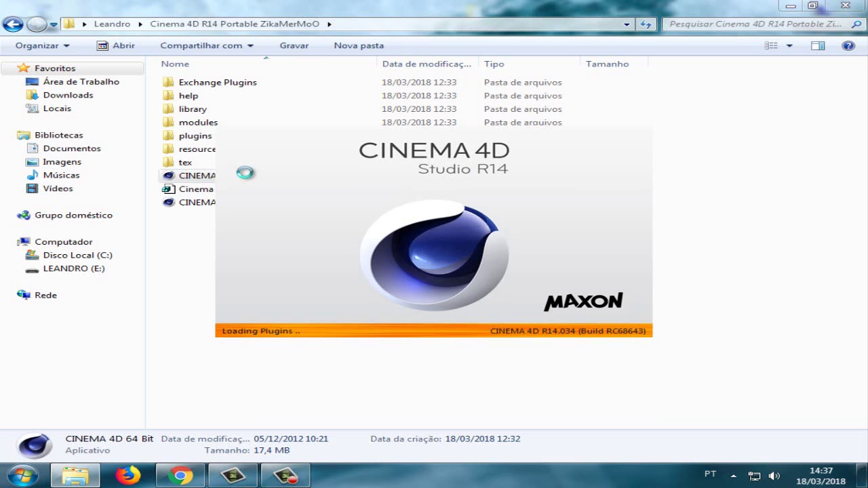Open Compartilhar com dropdown
Screen dimensions: 868x488
(x=207, y=45)
